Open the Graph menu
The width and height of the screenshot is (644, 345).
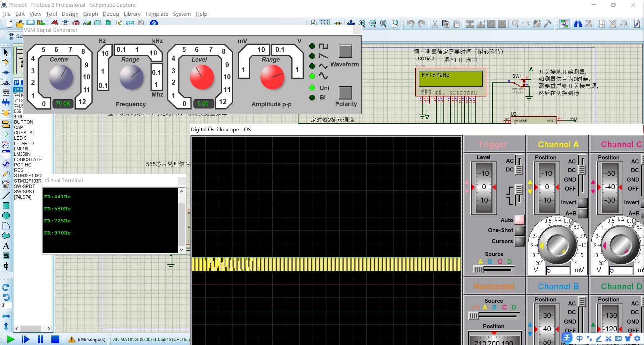click(x=90, y=14)
